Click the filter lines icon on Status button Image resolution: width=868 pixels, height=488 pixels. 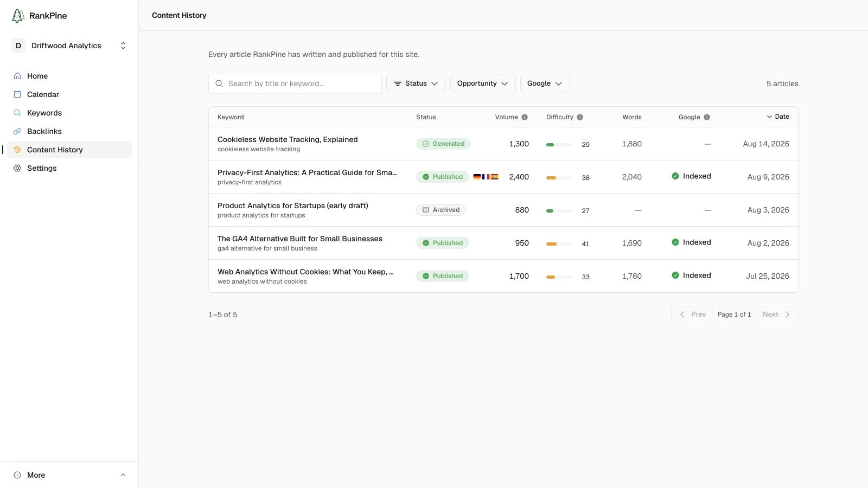click(398, 84)
